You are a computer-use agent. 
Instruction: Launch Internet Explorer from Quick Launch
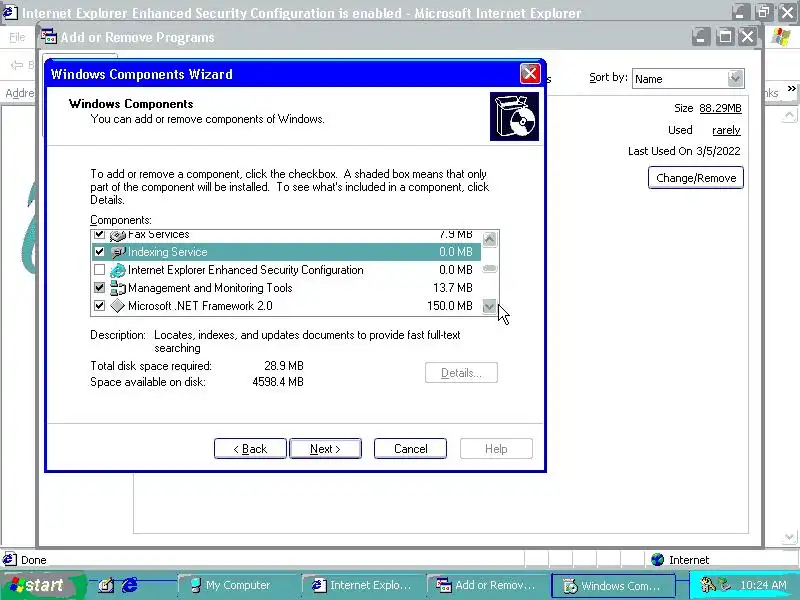pos(130,585)
